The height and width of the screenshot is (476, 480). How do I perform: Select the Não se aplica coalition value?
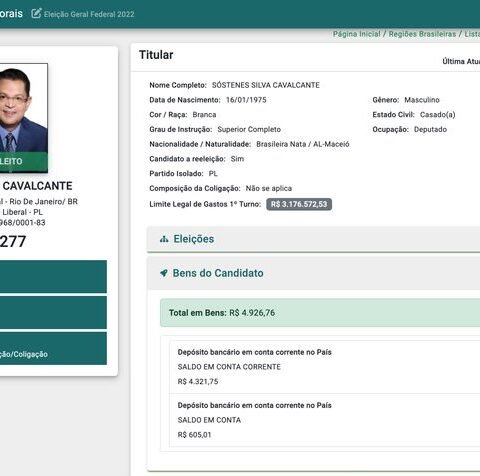point(269,188)
